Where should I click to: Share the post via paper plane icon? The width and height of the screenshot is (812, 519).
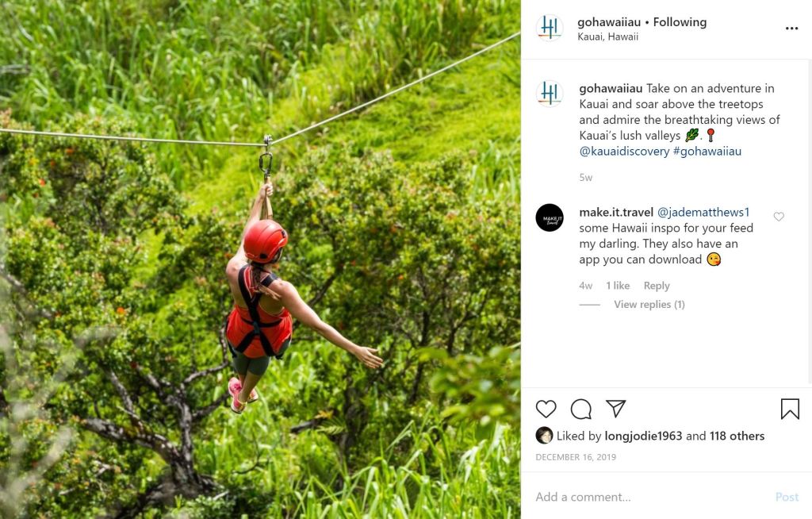pos(616,409)
